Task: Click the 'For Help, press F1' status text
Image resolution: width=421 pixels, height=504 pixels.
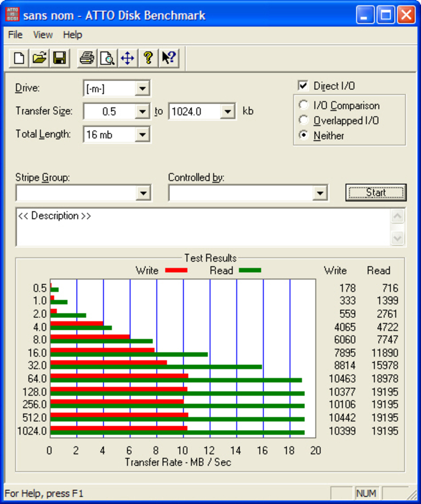Action: tap(44, 494)
